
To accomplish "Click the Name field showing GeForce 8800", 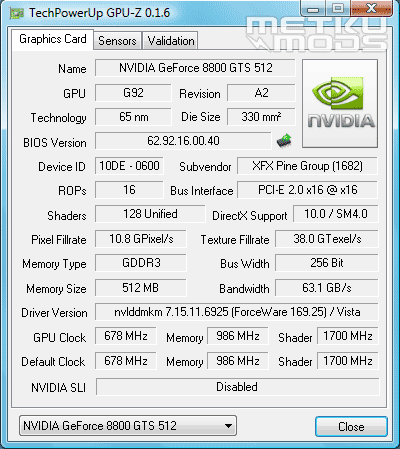I will coord(195,68).
